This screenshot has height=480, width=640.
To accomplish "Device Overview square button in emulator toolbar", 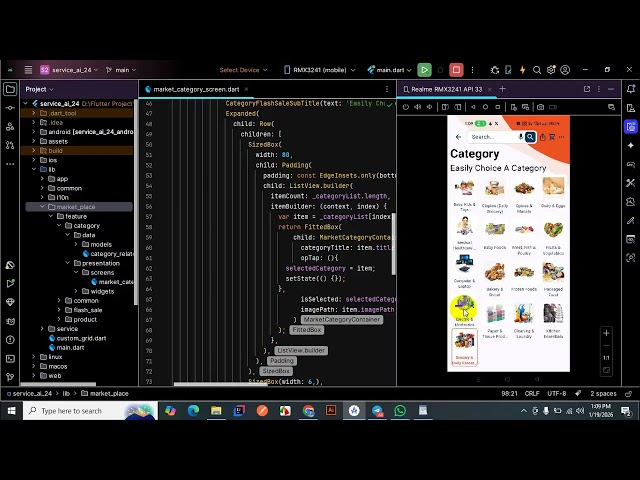I will point(498,107).
